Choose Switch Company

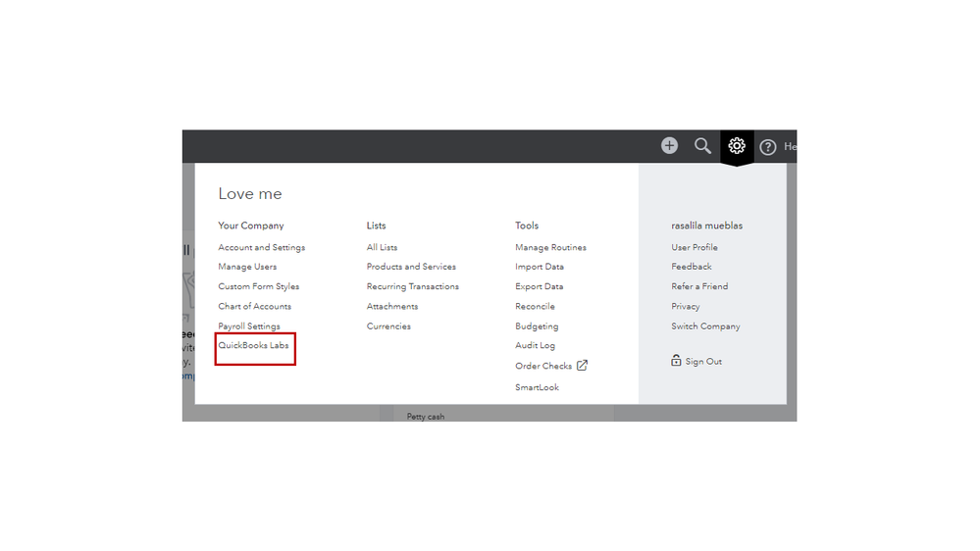[x=705, y=326]
